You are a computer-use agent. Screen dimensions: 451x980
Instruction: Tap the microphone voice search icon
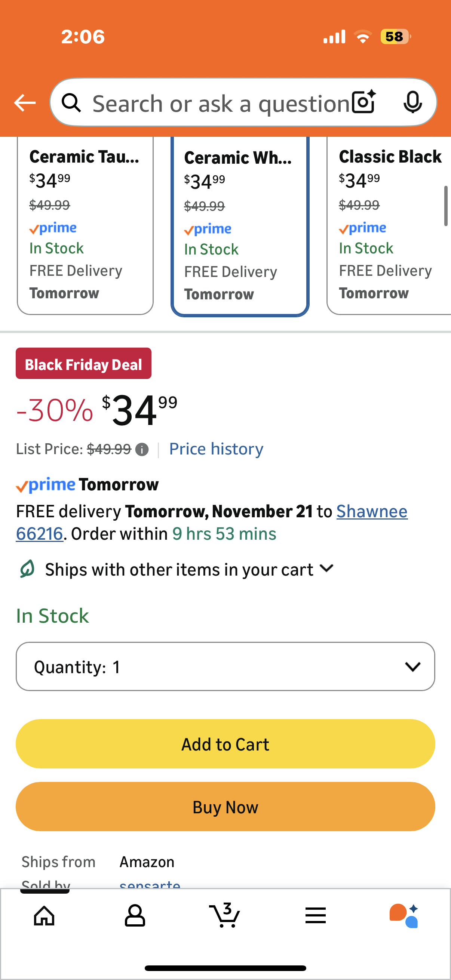tap(412, 102)
